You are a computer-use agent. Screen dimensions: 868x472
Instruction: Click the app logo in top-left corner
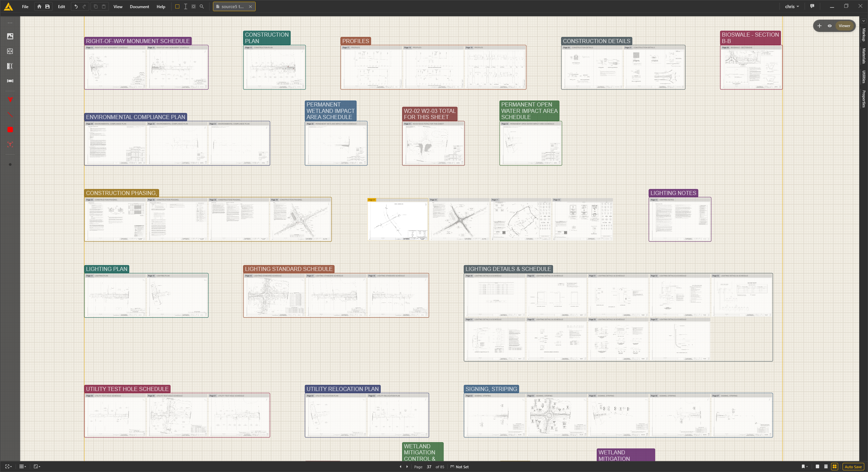point(8,6)
